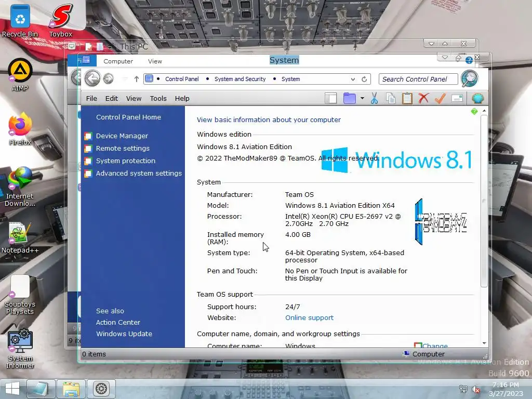
Task: Open Advanced system settings link
Action: click(139, 174)
